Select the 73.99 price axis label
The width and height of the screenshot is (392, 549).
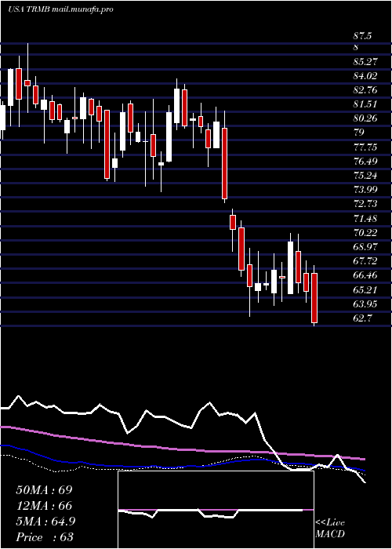pyautogui.click(x=365, y=190)
